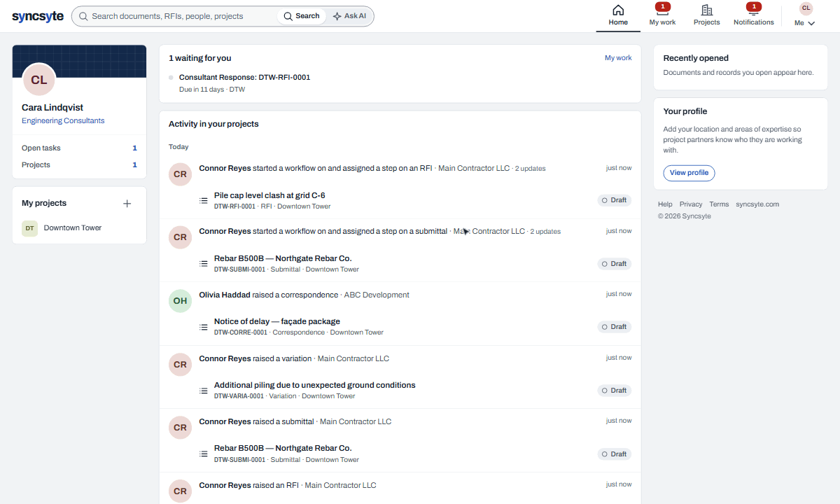Open Engineering Consultants company link

(63, 120)
